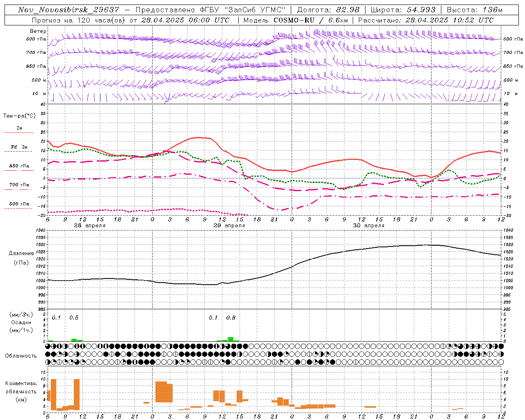Image resolution: width=525 pixels, height=420 pixels.
Task: Click the 985 value on the right pressure axis
Action: (507, 309)
